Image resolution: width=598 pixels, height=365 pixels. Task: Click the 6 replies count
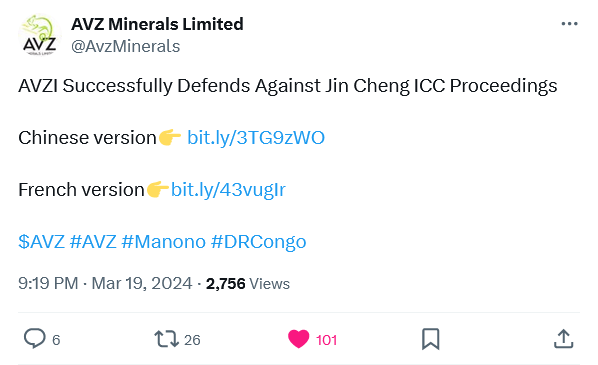tap(56, 340)
